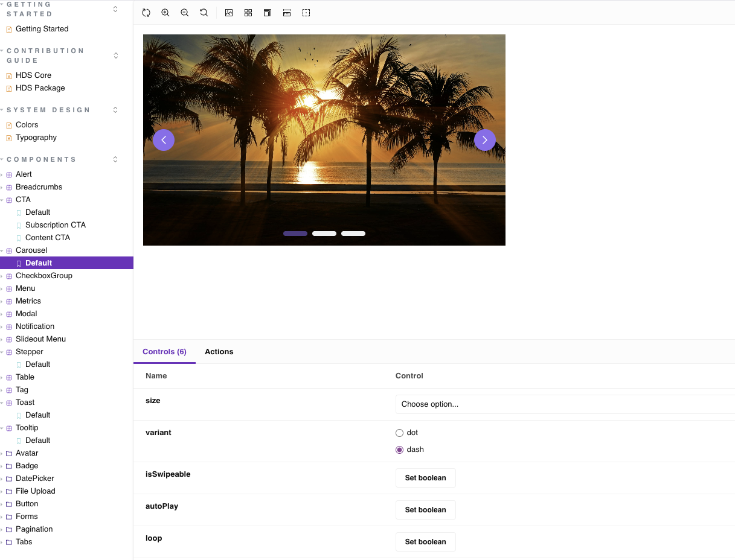Select the dash variant radio button
735x560 pixels.
[399, 450]
